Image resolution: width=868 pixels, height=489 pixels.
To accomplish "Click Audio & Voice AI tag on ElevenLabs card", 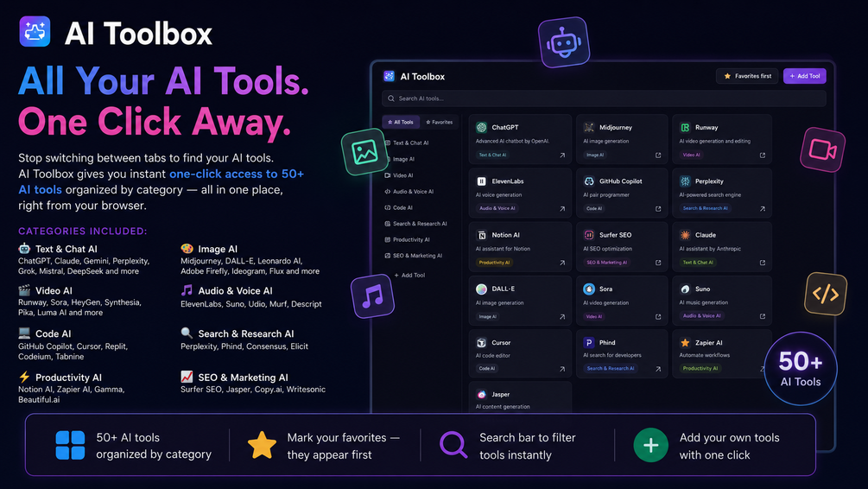I will [497, 208].
